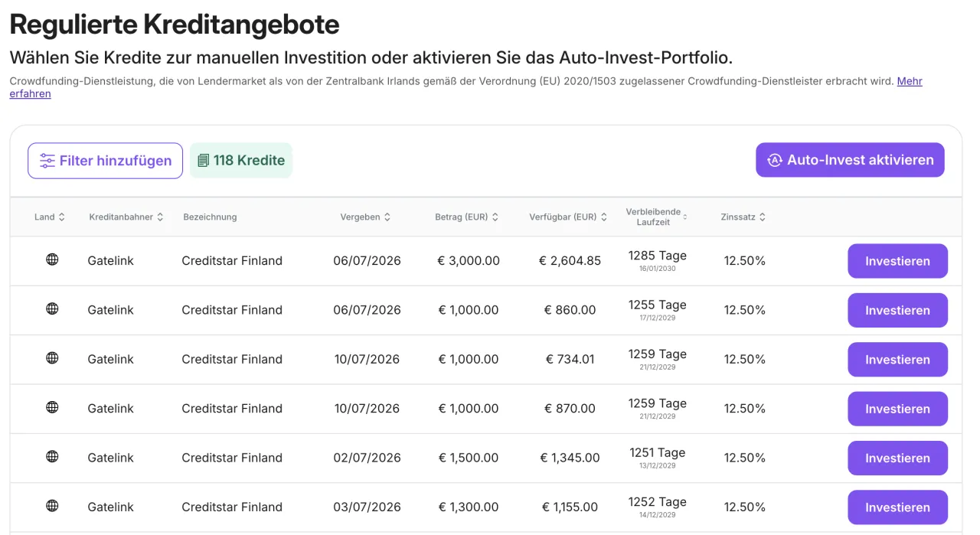980x535 pixels.
Task: Invest in the € 3,000.00 loan
Action: point(897,261)
